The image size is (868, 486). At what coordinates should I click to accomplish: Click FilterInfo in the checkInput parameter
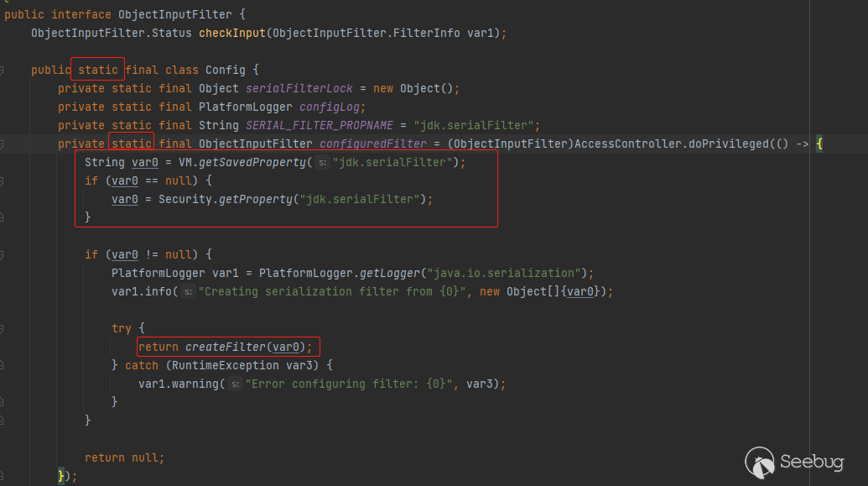(426, 34)
